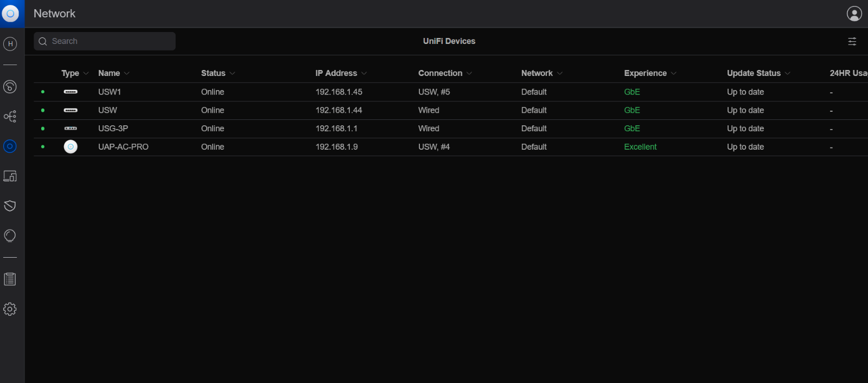Click the UniFi Devices page title
Image resolution: width=868 pixels, height=383 pixels.
point(449,41)
